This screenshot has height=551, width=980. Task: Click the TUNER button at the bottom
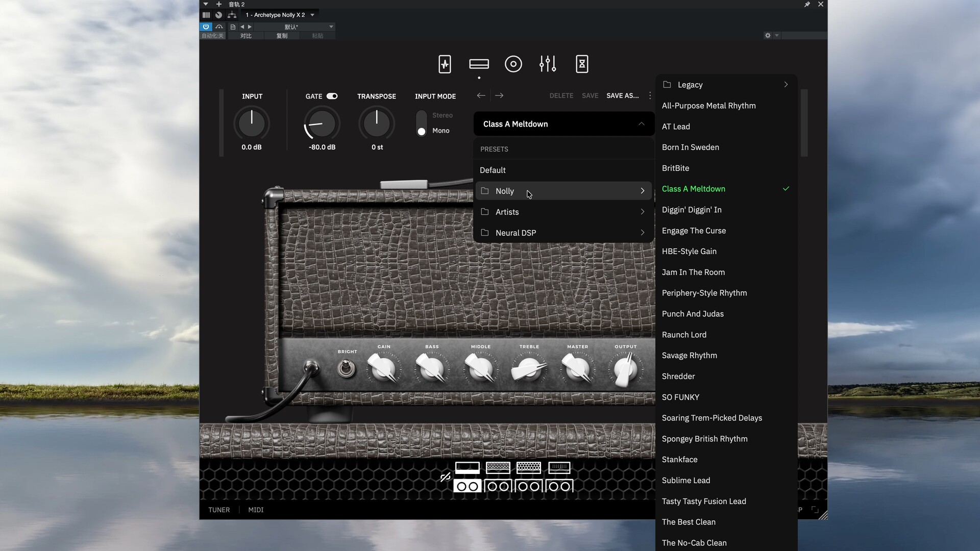219,510
